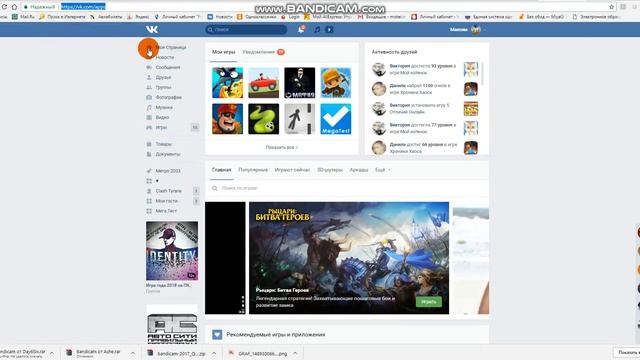Open the game icon beside "набрал 1100 очков"
The height and width of the screenshot is (360, 640).
pyautogui.click(x=471, y=89)
